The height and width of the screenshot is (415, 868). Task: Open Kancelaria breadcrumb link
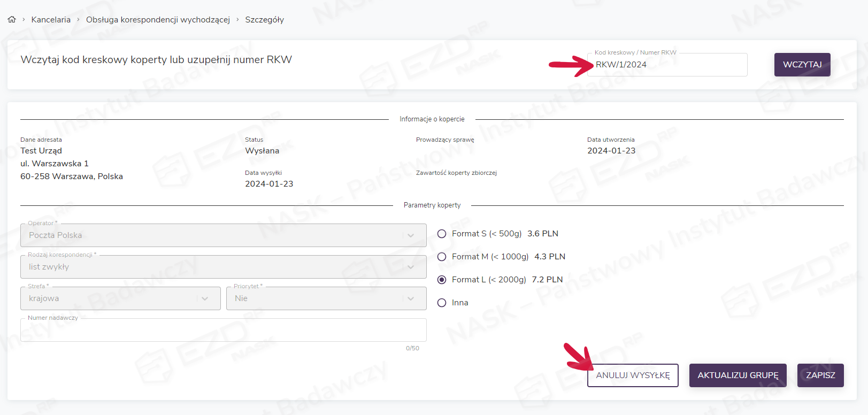(51, 20)
